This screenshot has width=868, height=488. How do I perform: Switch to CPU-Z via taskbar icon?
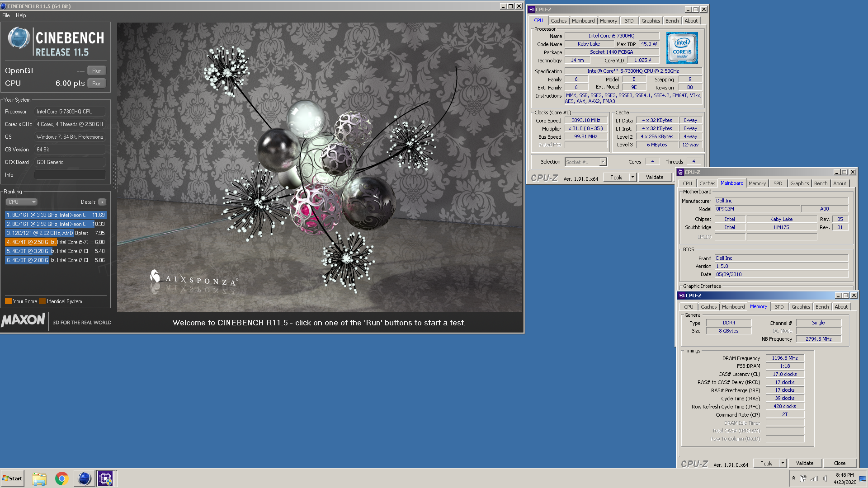(105, 479)
